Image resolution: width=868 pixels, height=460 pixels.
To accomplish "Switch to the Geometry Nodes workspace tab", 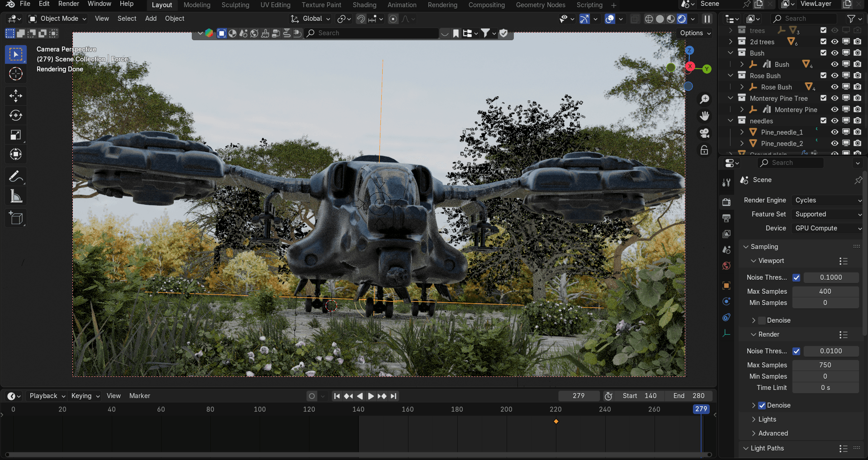I will [541, 5].
